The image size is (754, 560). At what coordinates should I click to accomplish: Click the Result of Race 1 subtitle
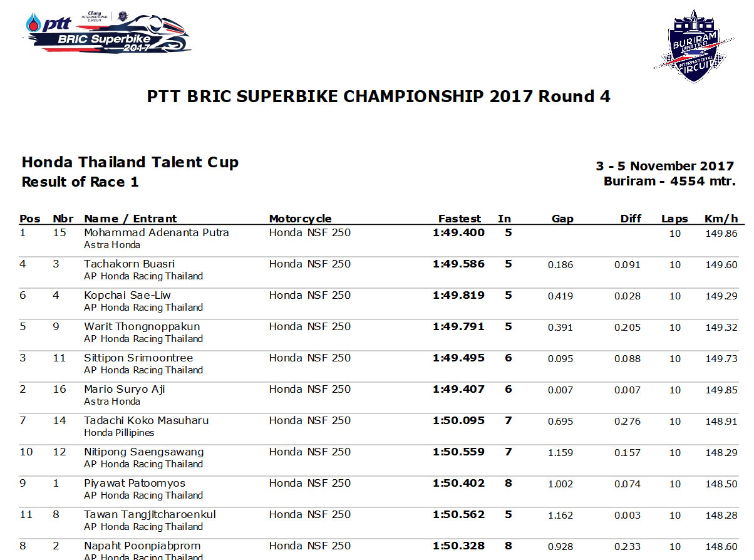click(80, 182)
